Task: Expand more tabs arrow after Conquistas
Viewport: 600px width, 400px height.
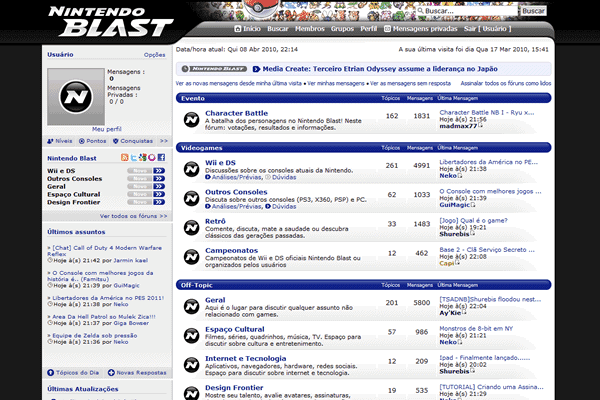Action: [x=164, y=141]
